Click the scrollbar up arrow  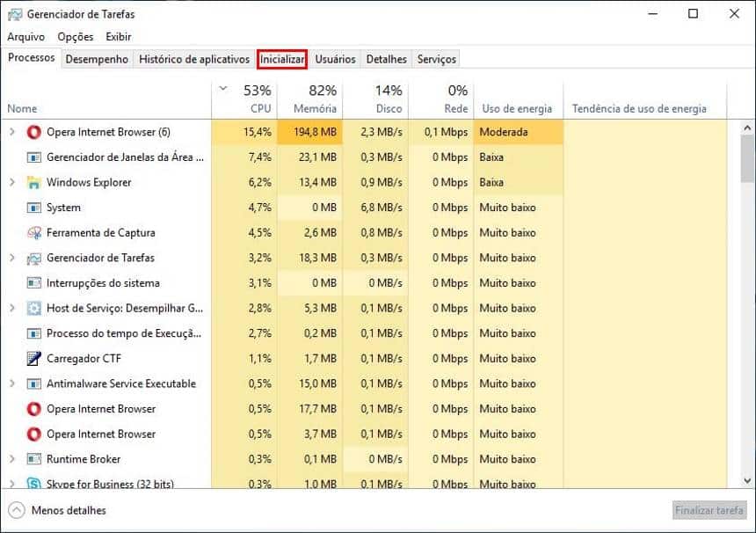(747, 128)
